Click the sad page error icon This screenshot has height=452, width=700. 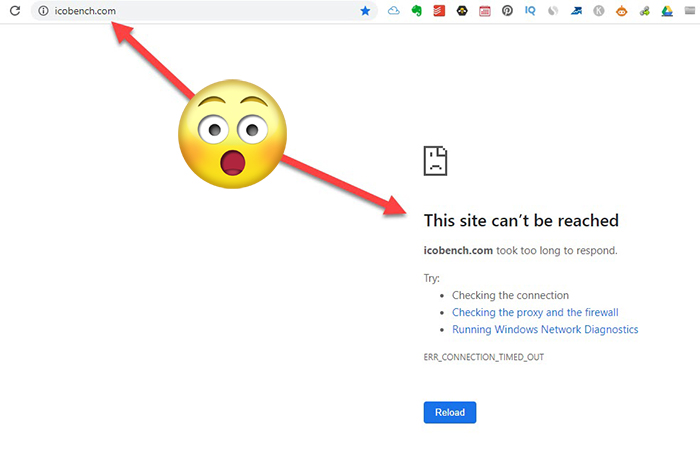435,161
